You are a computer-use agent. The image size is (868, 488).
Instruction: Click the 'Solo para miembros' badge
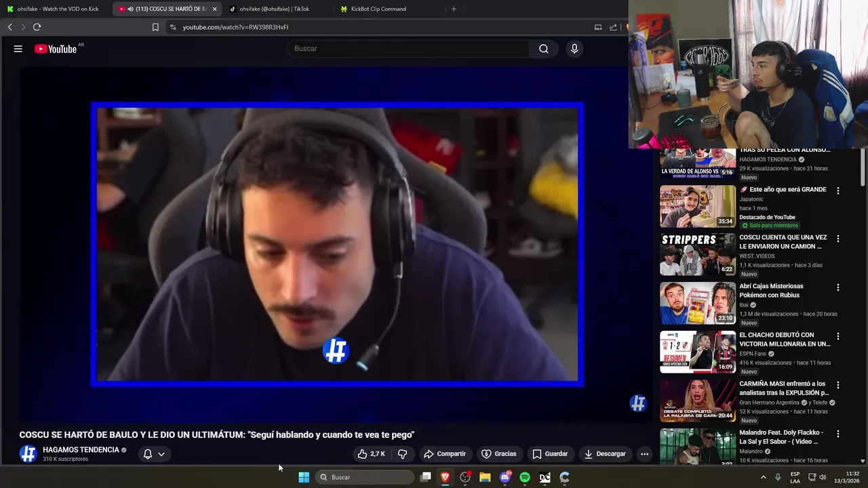[770, 226]
